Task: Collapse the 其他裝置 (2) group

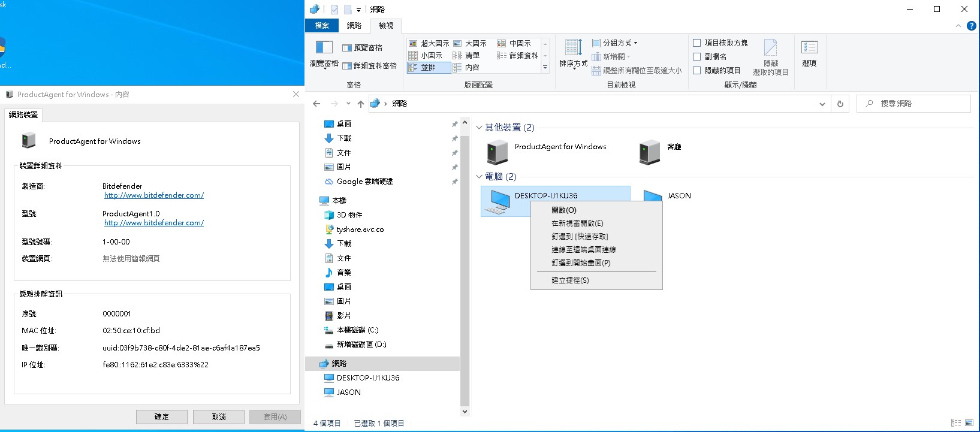Action: (479, 128)
